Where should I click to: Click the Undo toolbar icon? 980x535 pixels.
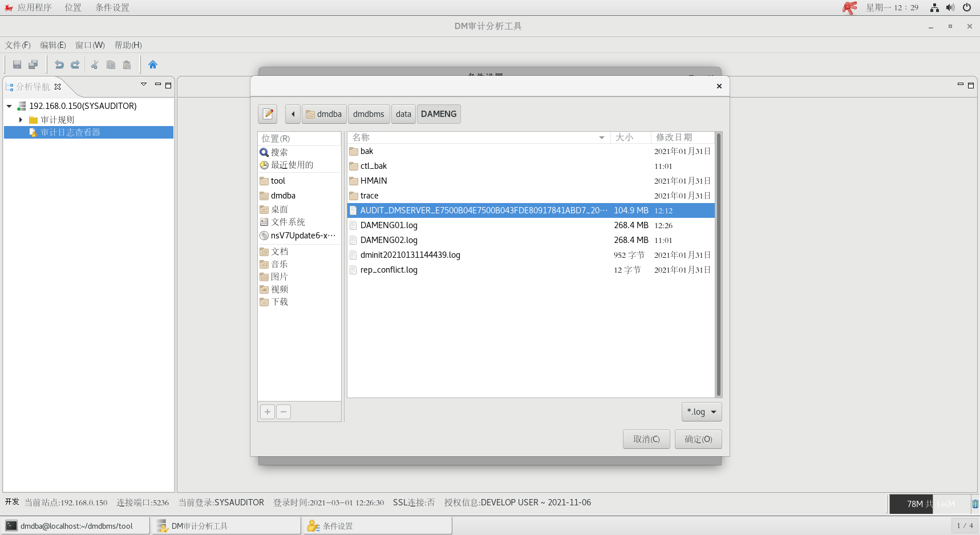59,64
